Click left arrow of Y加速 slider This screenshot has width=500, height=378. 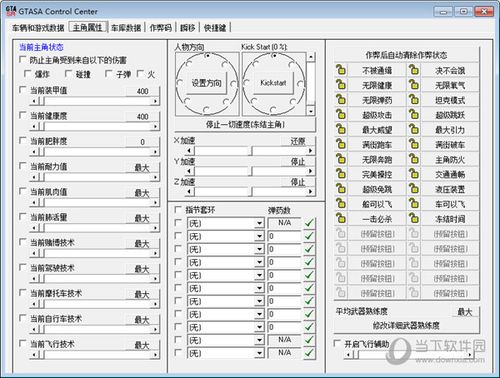point(189,171)
